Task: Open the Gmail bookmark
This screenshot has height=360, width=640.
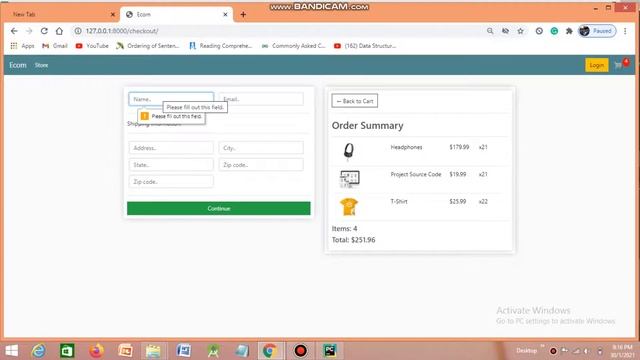Action: pyautogui.click(x=55, y=46)
